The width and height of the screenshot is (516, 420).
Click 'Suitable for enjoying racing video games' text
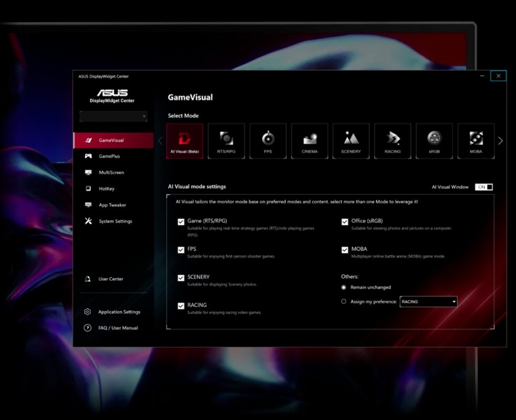(224, 312)
